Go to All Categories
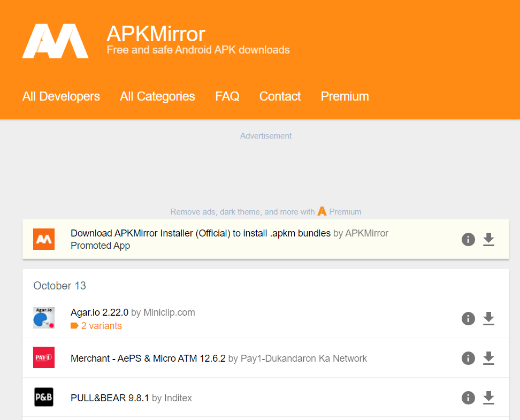 pyautogui.click(x=157, y=96)
